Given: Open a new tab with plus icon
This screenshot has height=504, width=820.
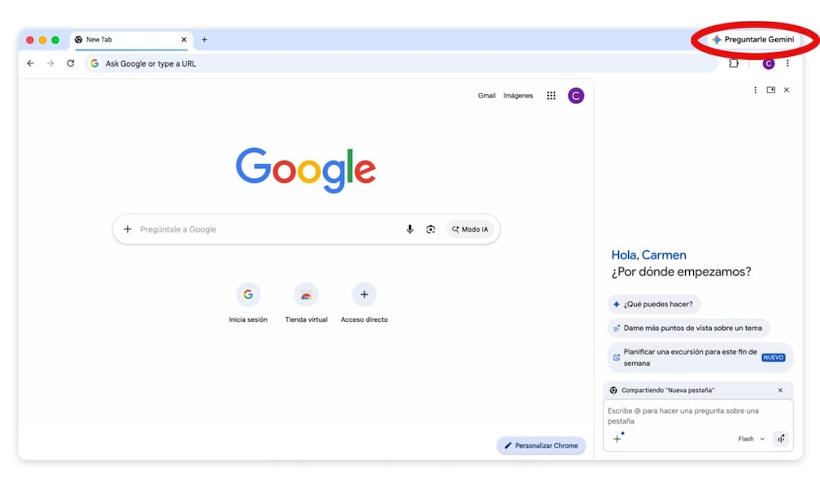Looking at the screenshot, I should [x=204, y=40].
